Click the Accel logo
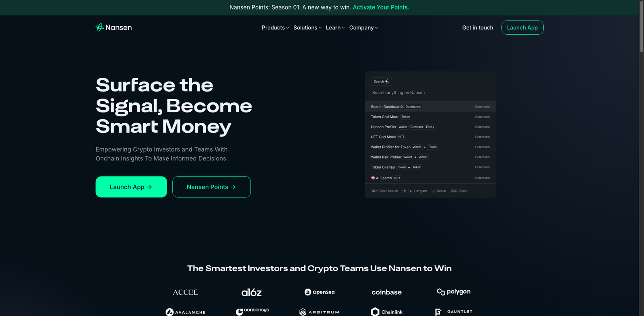The width and height of the screenshot is (644, 316). click(185, 292)
